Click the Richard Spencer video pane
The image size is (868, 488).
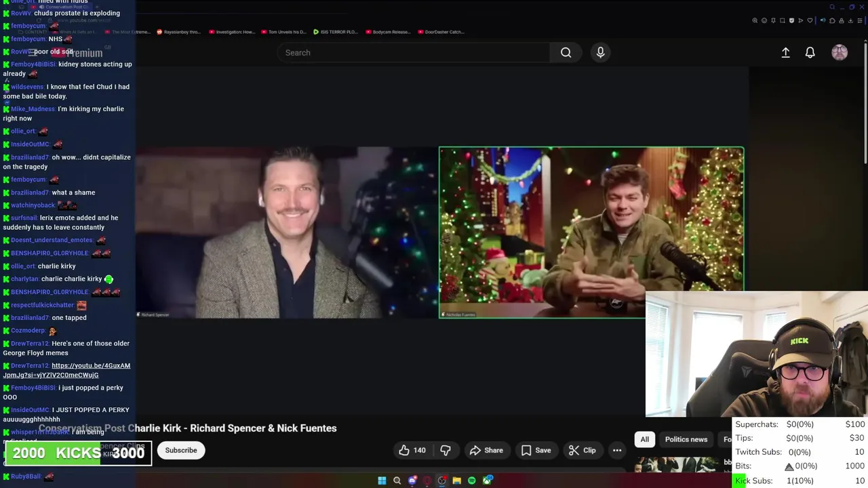(286, 232)
